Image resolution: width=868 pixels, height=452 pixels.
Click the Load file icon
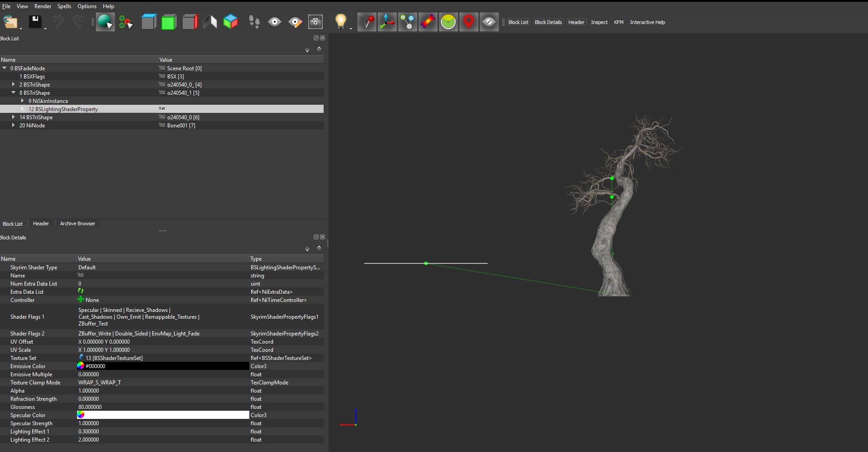coord(10,22)
